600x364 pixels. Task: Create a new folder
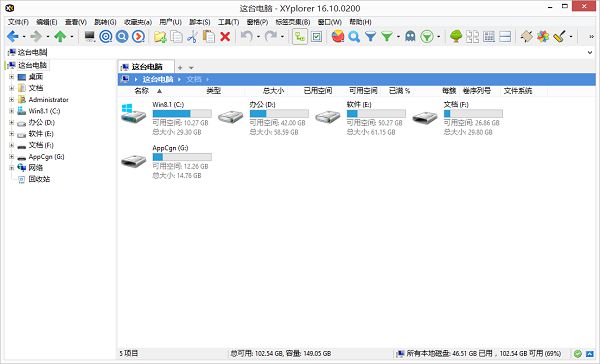coord(160,36)
